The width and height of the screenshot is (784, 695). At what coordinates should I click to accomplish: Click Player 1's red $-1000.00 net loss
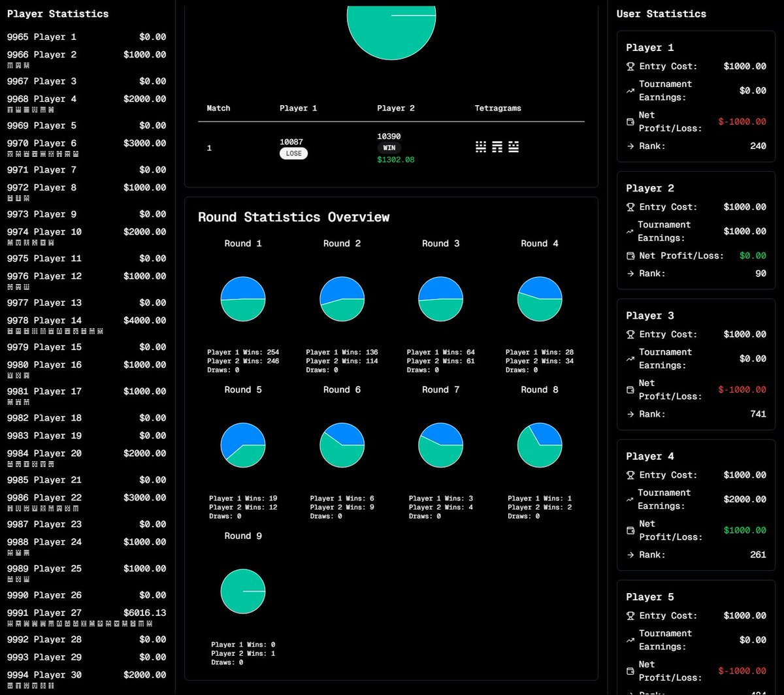click(742, 121)
